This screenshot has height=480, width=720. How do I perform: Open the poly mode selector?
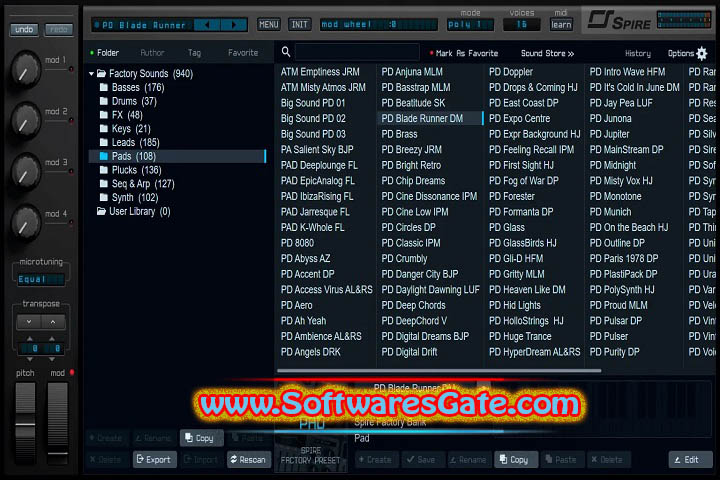(x=470, y=24)
